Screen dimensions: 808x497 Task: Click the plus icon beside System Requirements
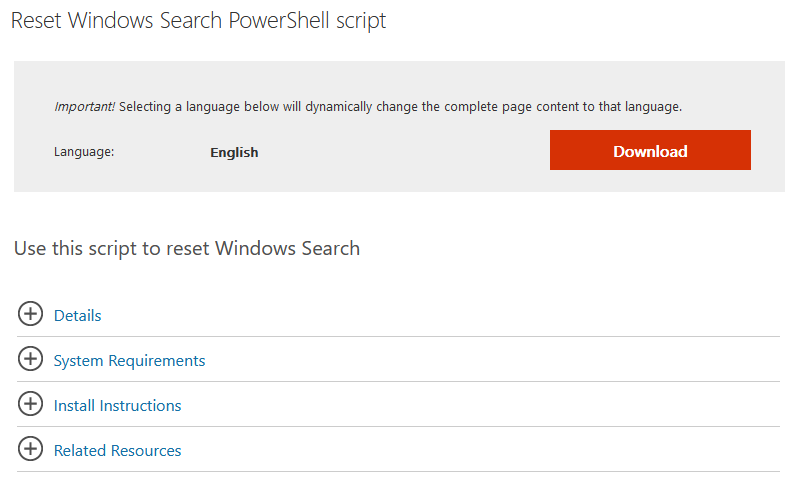point(31,359)
